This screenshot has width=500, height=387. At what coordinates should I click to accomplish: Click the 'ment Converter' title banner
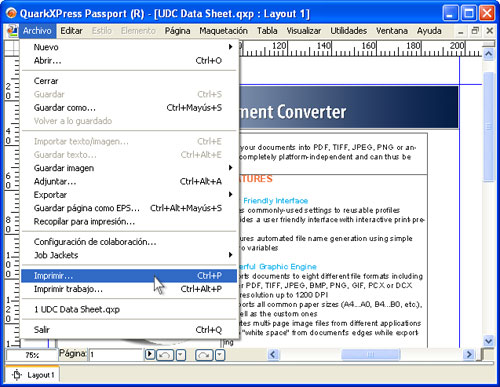tap(349, 107)
